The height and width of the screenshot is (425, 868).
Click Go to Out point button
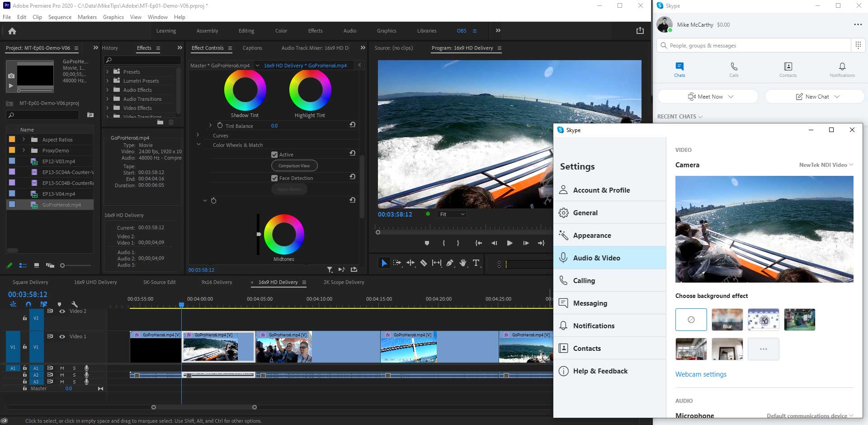coord(541,243)
